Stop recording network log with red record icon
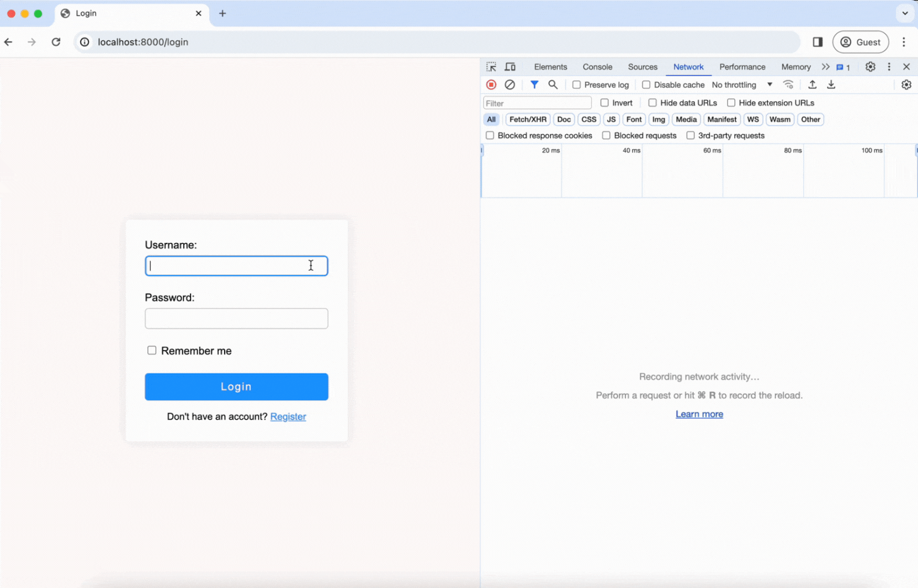The image size is (918, 588). tap(491, 84)
